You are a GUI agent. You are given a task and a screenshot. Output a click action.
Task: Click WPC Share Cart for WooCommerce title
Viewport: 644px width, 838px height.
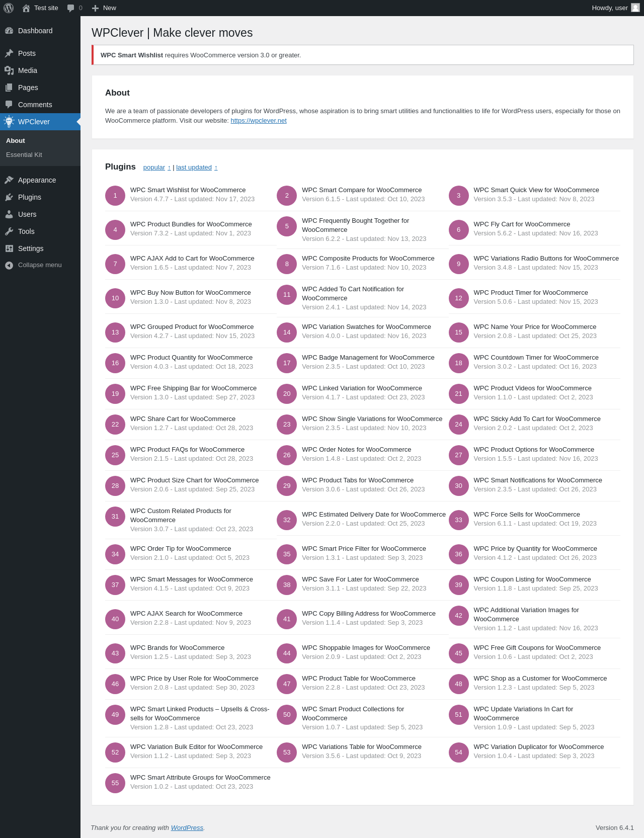[x=183, y=419]
